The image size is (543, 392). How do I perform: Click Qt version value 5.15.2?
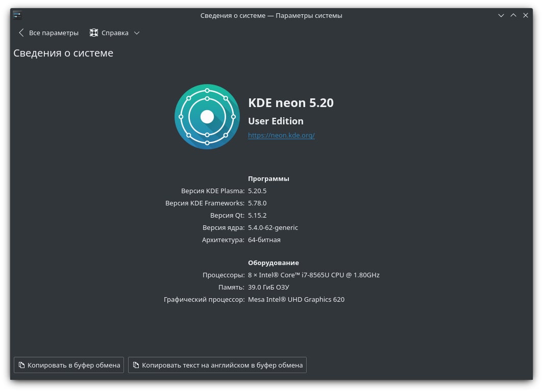[257, 215]
